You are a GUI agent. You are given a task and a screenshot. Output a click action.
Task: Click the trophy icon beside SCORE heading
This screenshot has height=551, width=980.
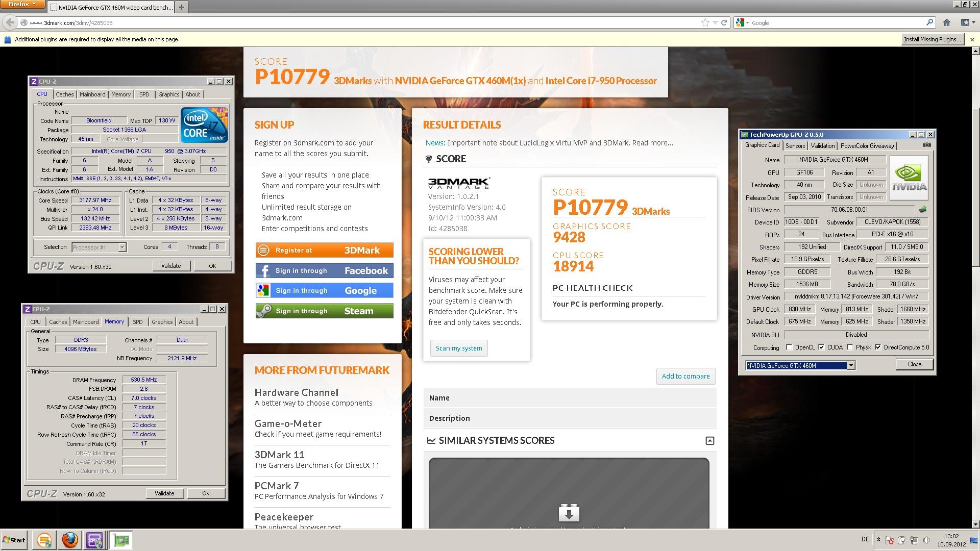[429, 159]
